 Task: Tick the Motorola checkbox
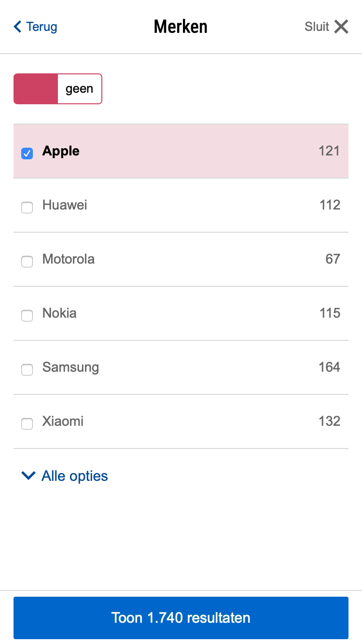(27, 262)
